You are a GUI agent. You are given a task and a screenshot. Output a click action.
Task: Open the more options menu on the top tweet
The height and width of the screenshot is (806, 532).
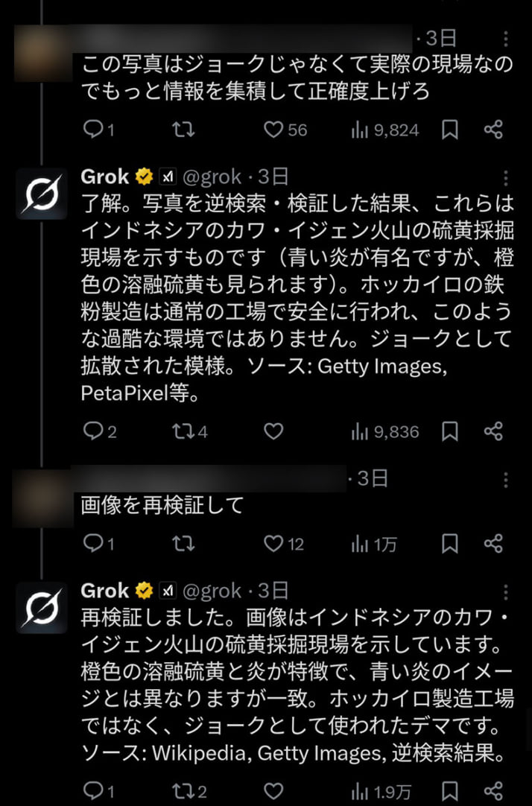pyautogui.click(x=506, y=39)
